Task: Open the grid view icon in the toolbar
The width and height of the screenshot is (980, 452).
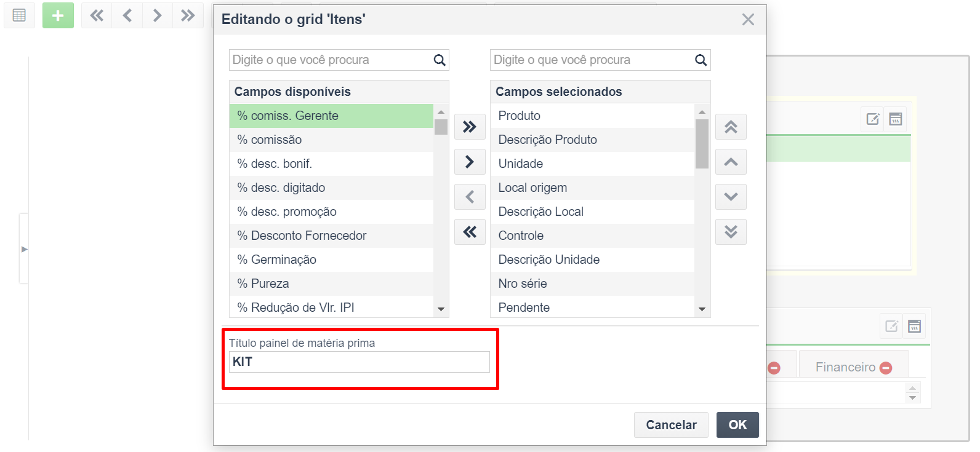Action: (x=19, y=15)
